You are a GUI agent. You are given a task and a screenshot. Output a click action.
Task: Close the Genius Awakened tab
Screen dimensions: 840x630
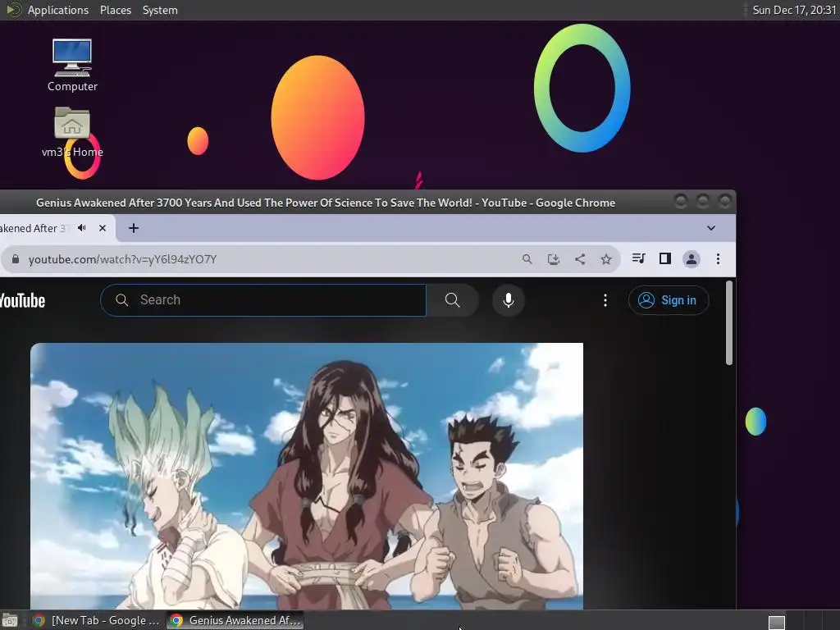(x=103, y=228)
